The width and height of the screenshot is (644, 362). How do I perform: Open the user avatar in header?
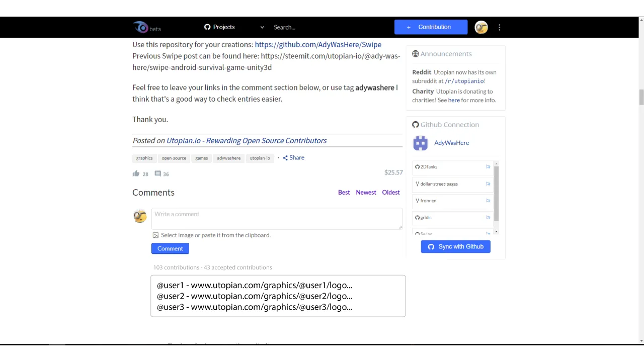pos(481,27)
